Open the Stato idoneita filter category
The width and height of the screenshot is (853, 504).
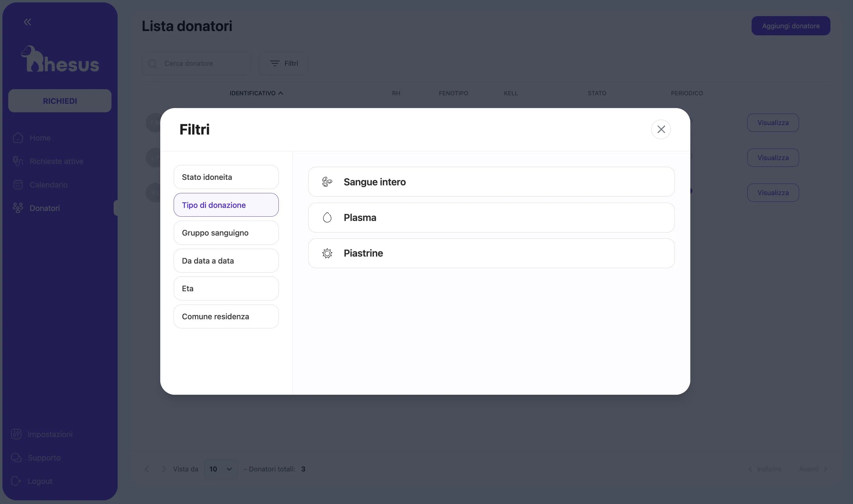226,177
